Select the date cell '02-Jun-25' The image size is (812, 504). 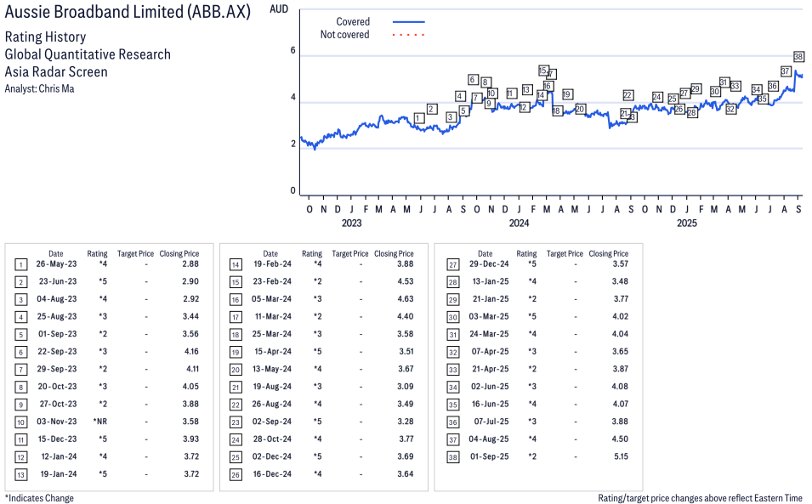point(490,387)
